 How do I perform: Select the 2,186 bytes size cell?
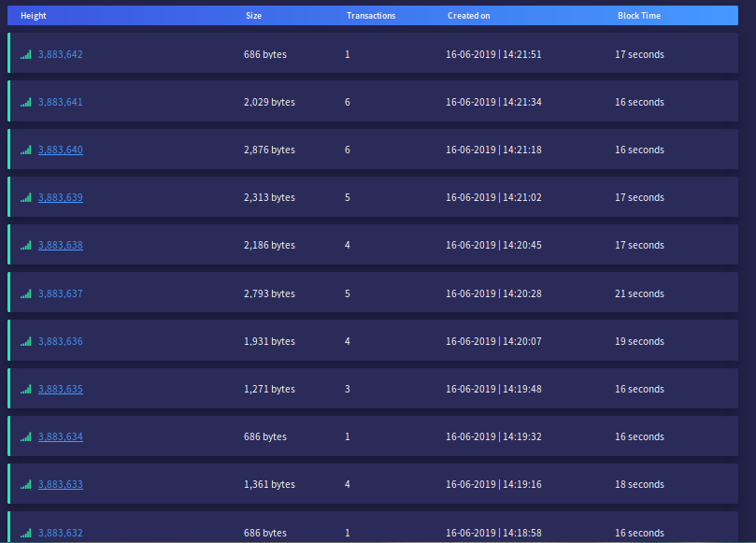tap(269, 246)
